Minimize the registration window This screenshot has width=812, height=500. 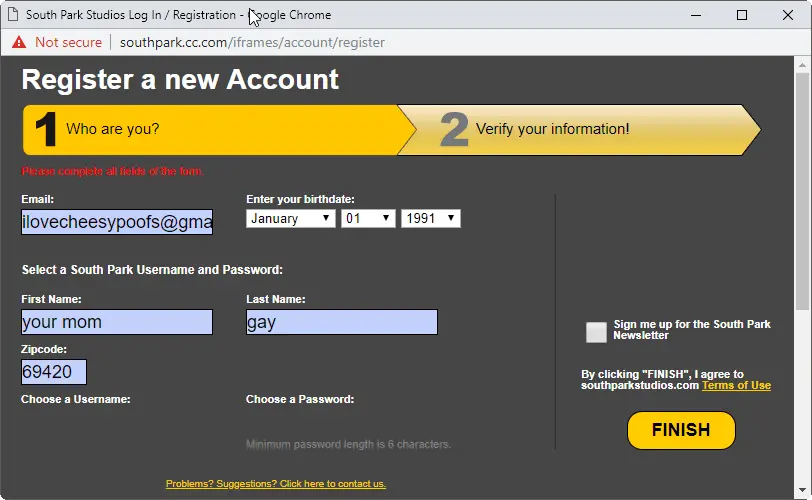tap(695, 15)
